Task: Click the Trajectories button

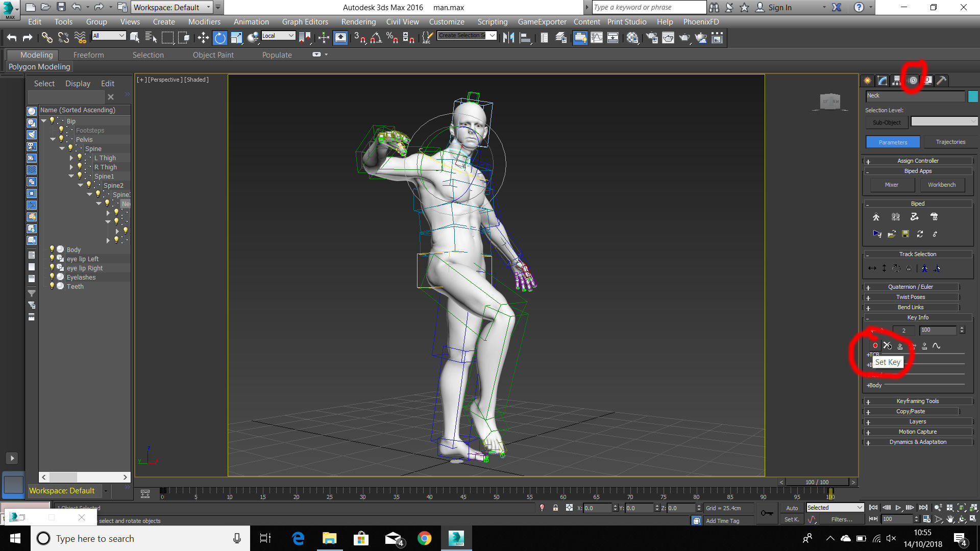Action: click(x=950, y=142)
